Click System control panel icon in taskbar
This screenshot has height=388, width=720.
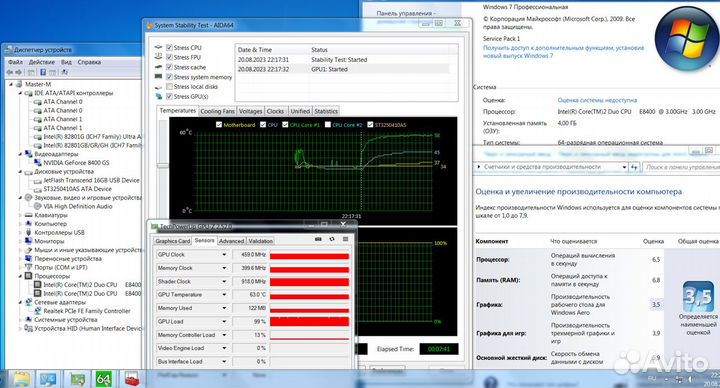[x=48, y=379]
